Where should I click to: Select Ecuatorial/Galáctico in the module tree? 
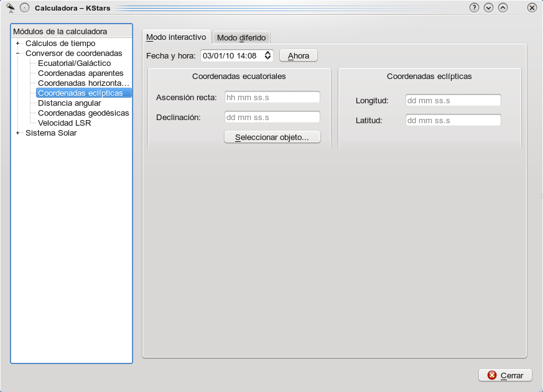[74, 63]
